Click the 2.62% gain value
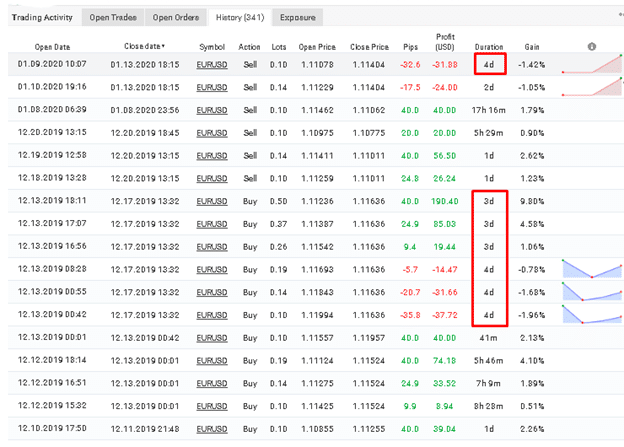The image size is (624, 447). click(532, 156)
